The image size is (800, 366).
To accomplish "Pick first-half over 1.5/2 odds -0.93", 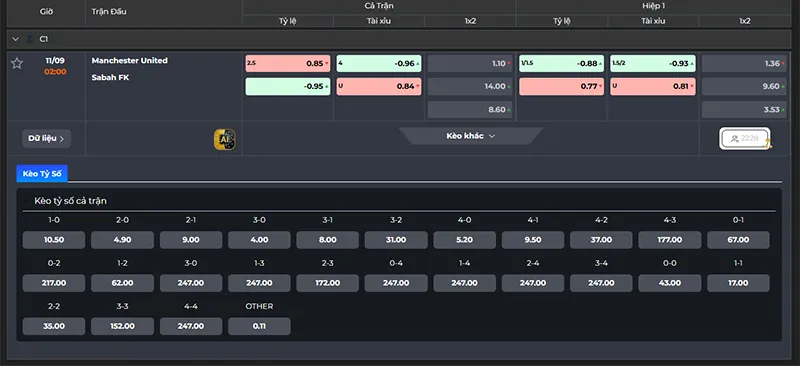I will tap(653, 64).
